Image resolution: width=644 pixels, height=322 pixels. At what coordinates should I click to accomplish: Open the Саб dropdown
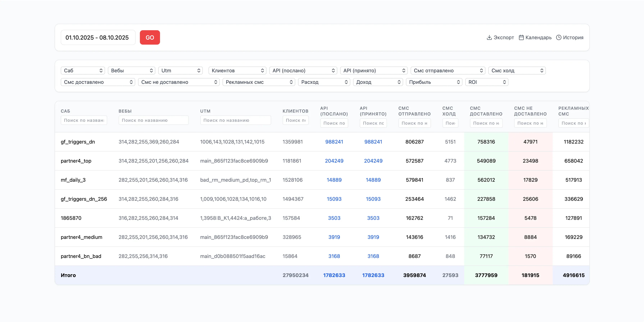(83, 71)
